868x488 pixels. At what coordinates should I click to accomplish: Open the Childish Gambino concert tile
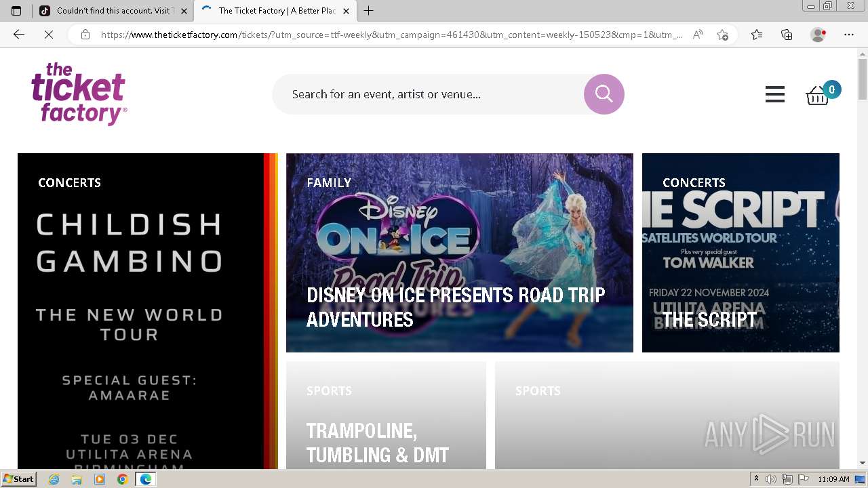pyautogui.click(x=148, y=311)
